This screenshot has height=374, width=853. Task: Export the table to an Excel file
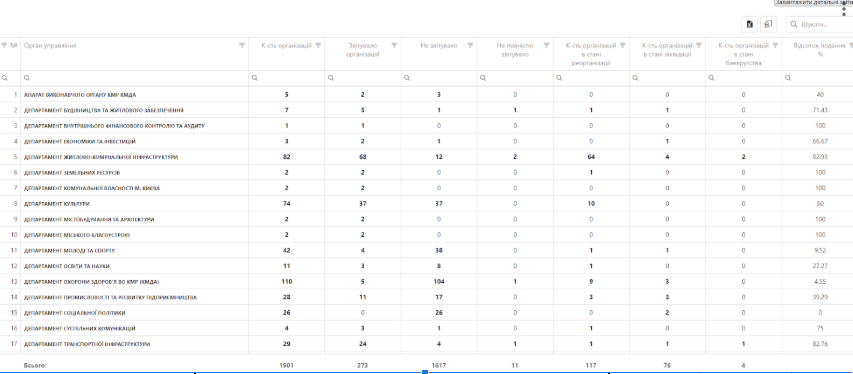750,24
